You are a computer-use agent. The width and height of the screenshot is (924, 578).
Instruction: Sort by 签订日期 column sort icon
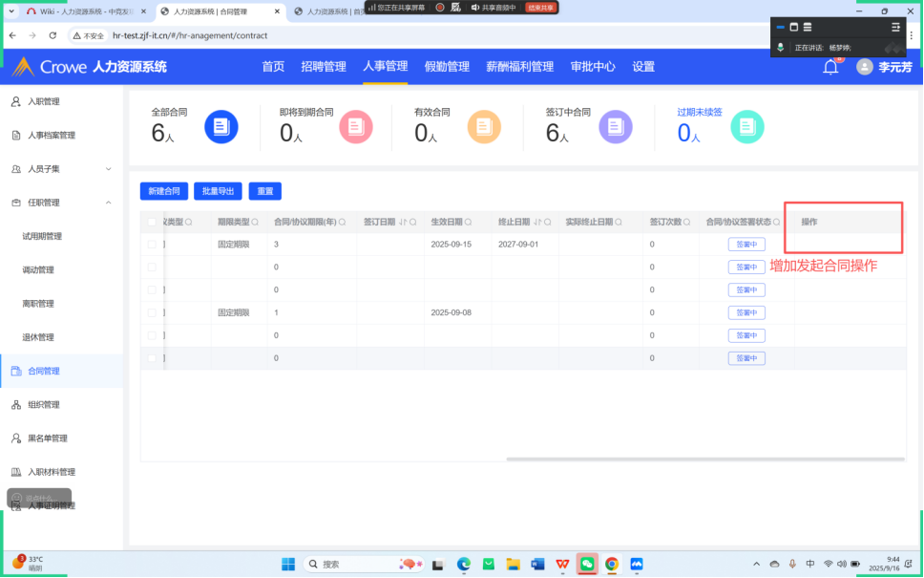point(402,222)
